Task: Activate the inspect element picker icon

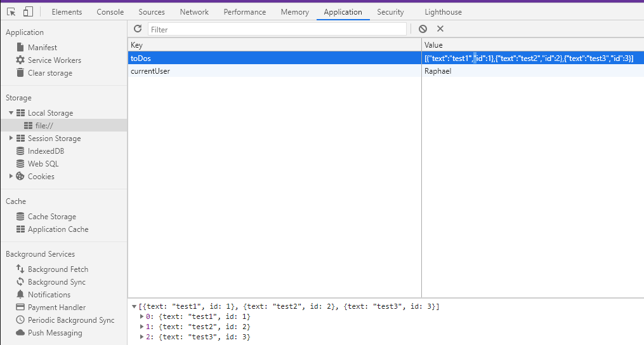Action: tap(11, 12)
